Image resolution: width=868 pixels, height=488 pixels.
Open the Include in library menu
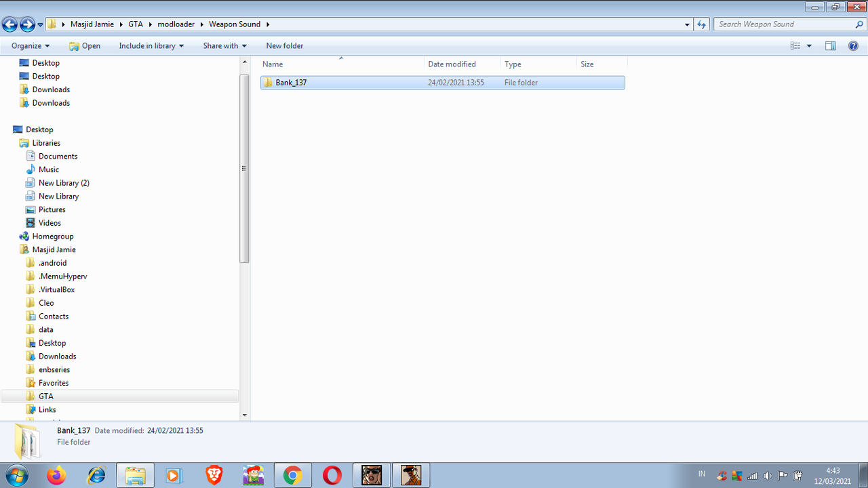(151, 45)
